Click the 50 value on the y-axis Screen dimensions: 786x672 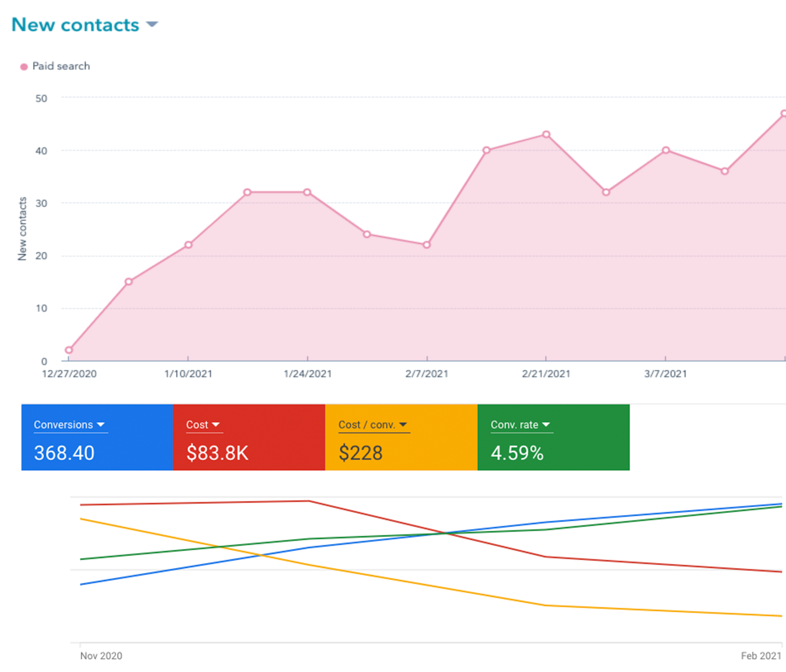(41, 99)
